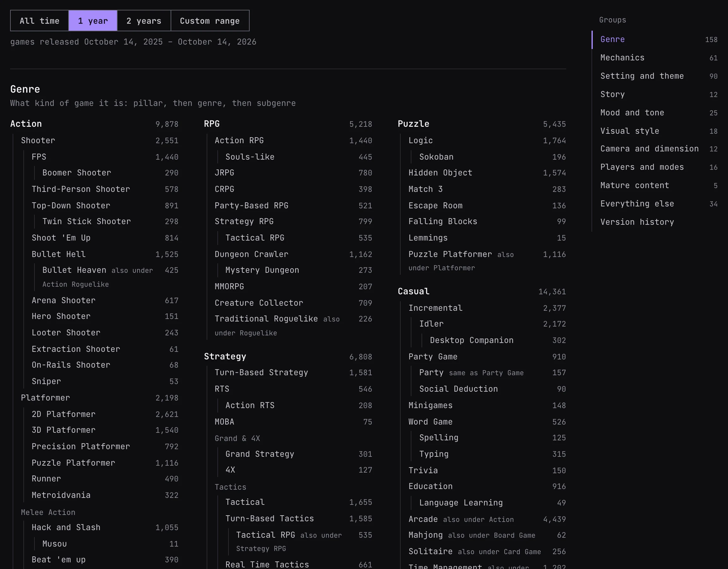Click the Casual pillar heading
728x569 pixels.
click(413, 291)
